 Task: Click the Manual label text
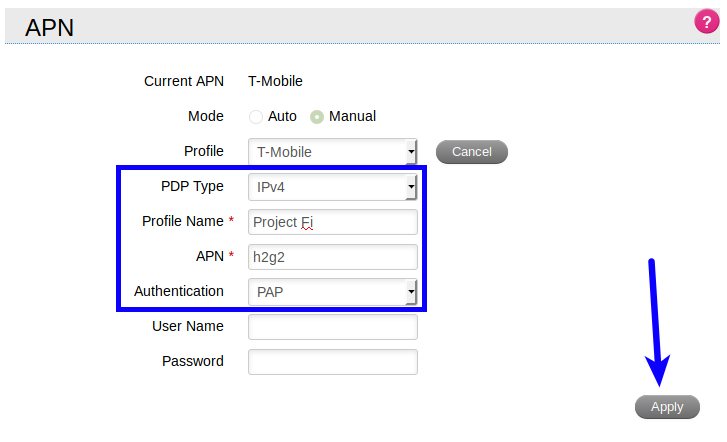click(352, 116)
